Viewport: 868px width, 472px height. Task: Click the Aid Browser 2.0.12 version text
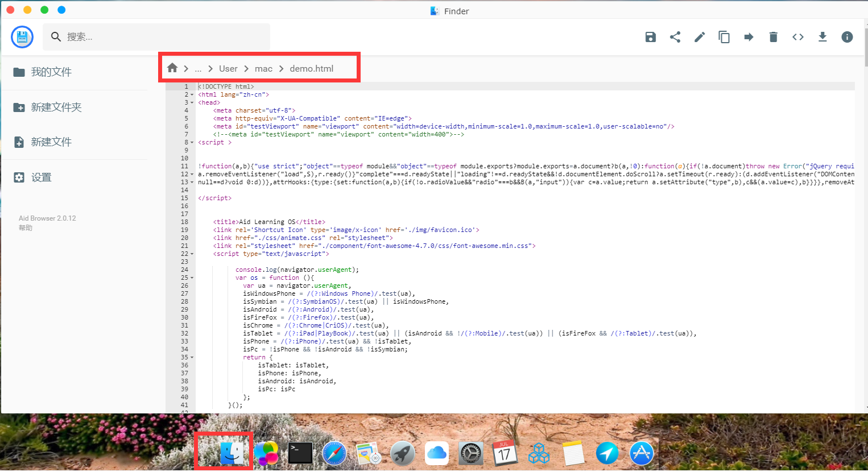click(x=47, y=218)
